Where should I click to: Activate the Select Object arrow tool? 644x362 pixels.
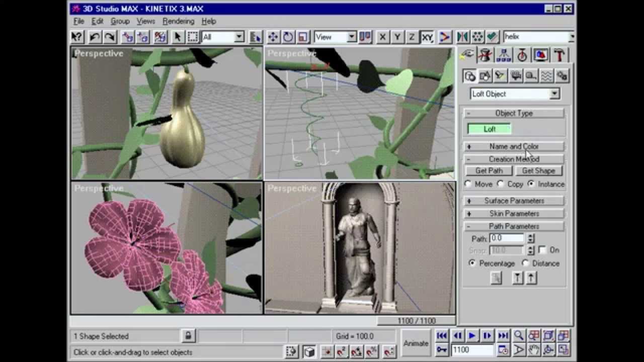[x=178, y=37]
